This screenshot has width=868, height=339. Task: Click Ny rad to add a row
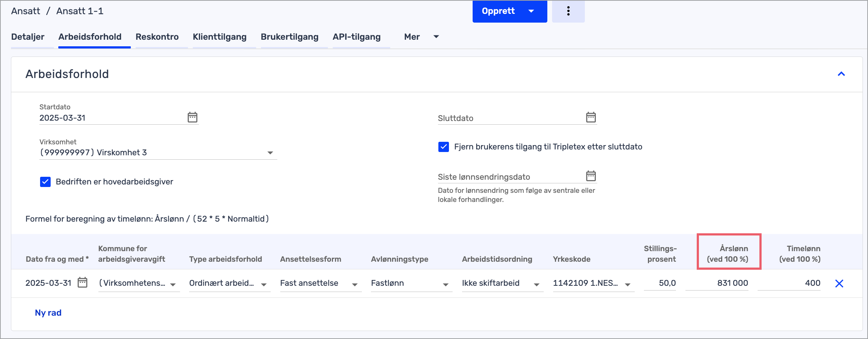click(48, 313)
